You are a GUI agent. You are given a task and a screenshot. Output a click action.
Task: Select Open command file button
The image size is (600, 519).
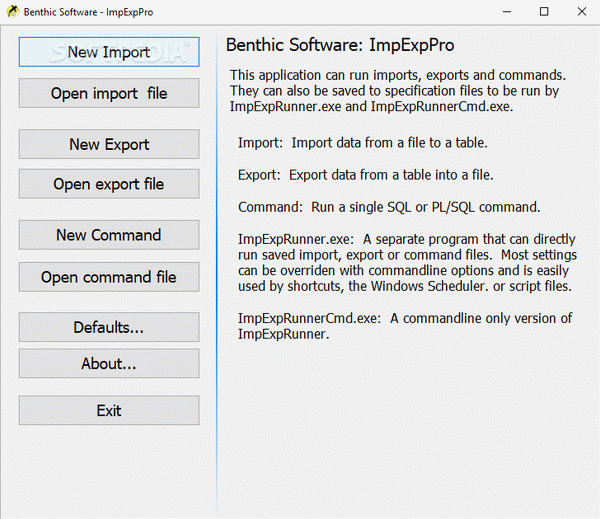(109, 277)
